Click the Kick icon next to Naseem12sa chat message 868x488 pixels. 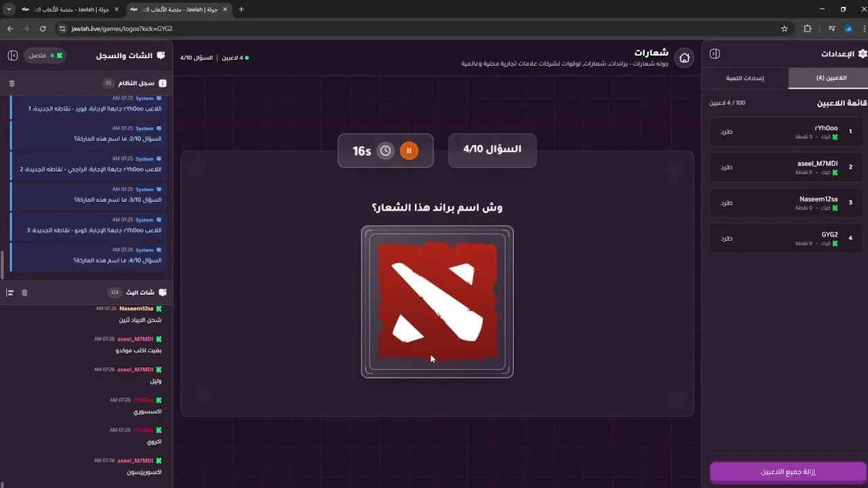[159, 308]
